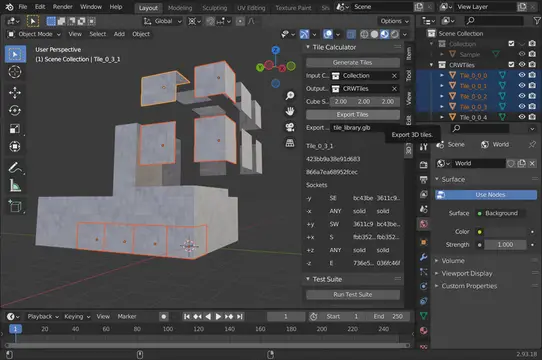
Task: Select the Measure tool
Action: pos(15,185)
